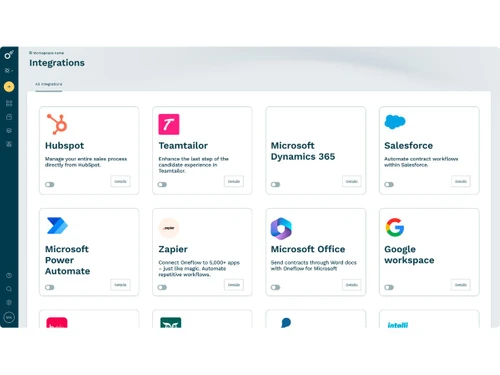Open Details for Teamtailor
500x375 pixels.
(234, 181)
